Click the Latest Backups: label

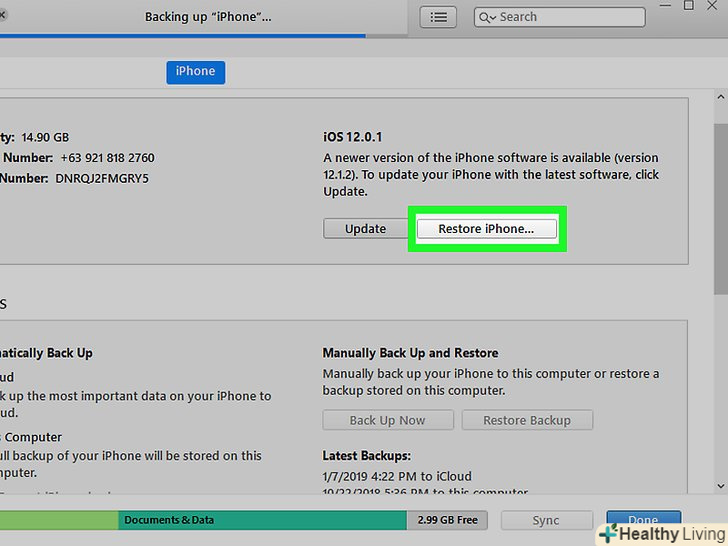(x=366, y=456)
